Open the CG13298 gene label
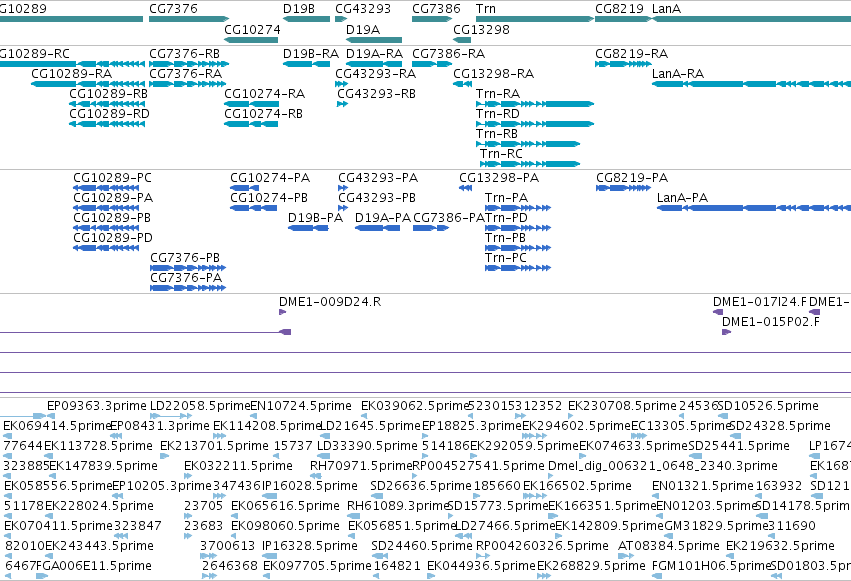This screenshot has height=581, width=851. pyautogui.click(x=481, y=29)
